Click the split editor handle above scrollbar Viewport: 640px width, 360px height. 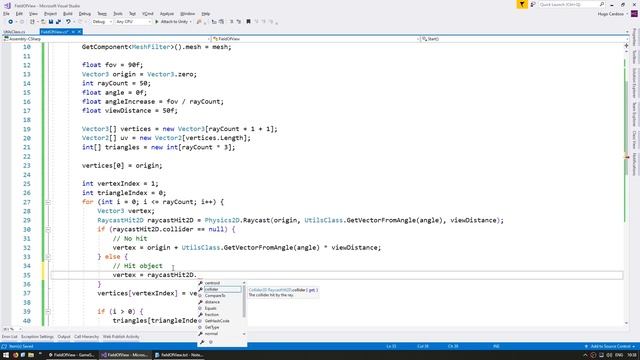[627, 46]
